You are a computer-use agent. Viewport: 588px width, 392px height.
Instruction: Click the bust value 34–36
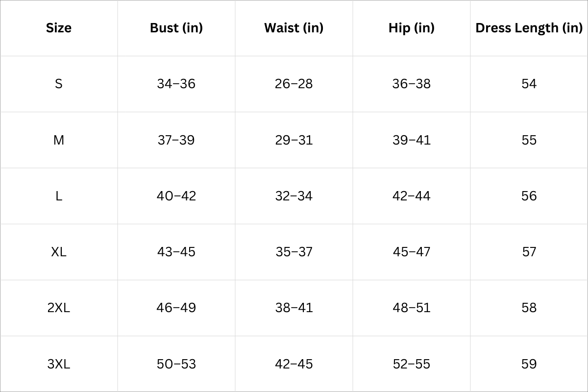176,84
